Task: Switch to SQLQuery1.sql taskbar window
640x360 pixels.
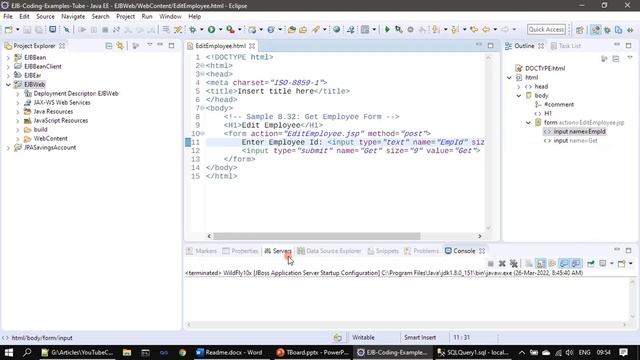Action: [473, 352]
